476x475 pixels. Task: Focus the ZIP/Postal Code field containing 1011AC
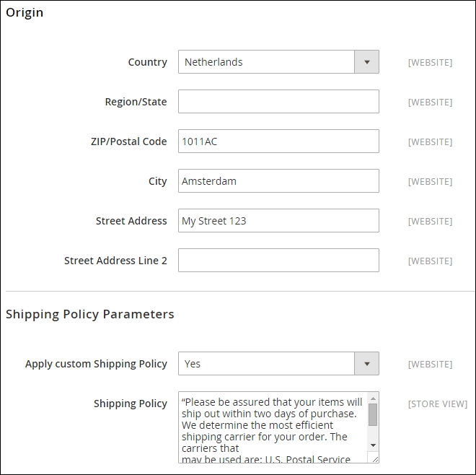(x=278, y=141)
